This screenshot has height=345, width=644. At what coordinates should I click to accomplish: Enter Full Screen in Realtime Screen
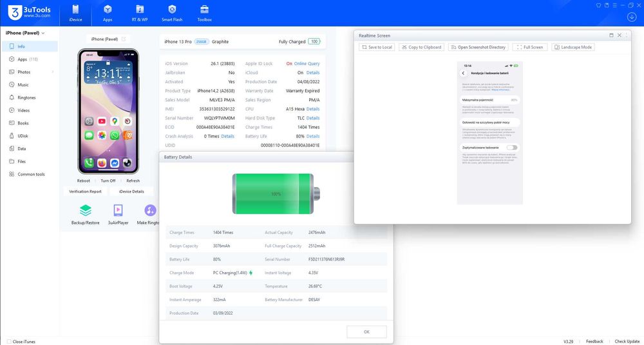530,47
